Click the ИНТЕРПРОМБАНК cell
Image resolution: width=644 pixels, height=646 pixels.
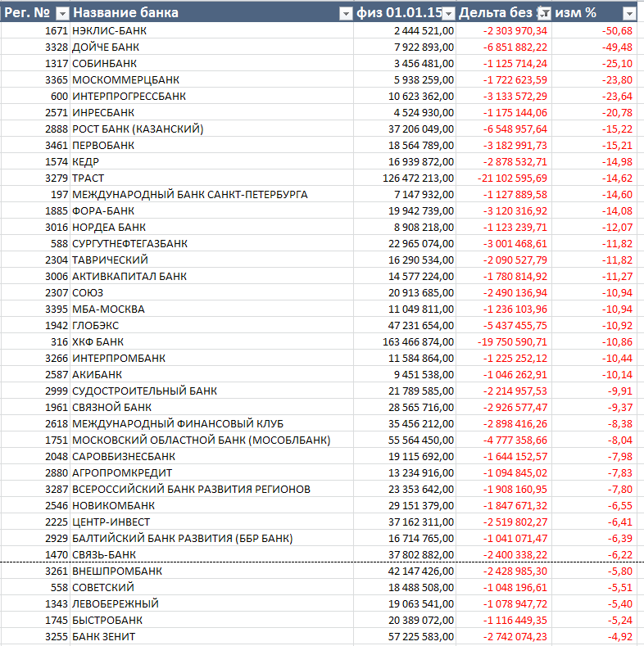coord(211,358)
